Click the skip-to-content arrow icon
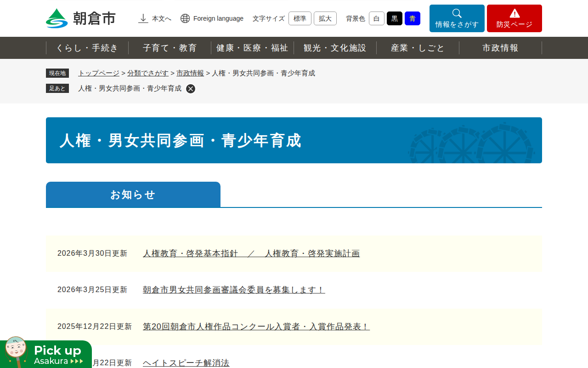588x368 pixels. point(143,18)
